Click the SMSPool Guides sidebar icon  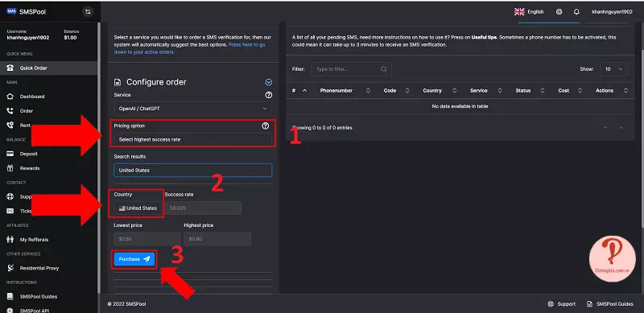(x=10, y=297)
